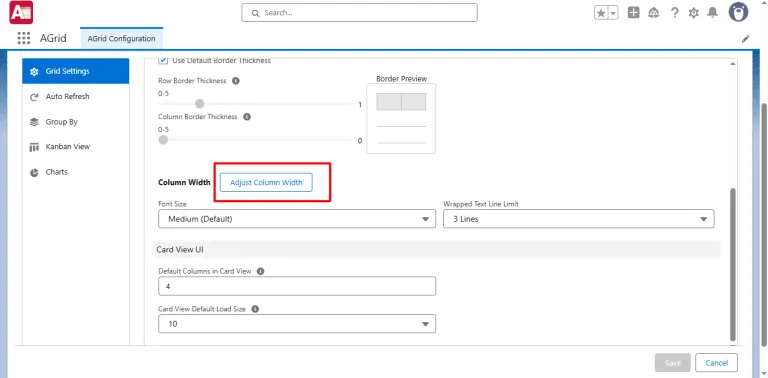The width and height of the screenshot is (768, 378).
Task: Open the help question mark icon
Action: tap(674, 13)
